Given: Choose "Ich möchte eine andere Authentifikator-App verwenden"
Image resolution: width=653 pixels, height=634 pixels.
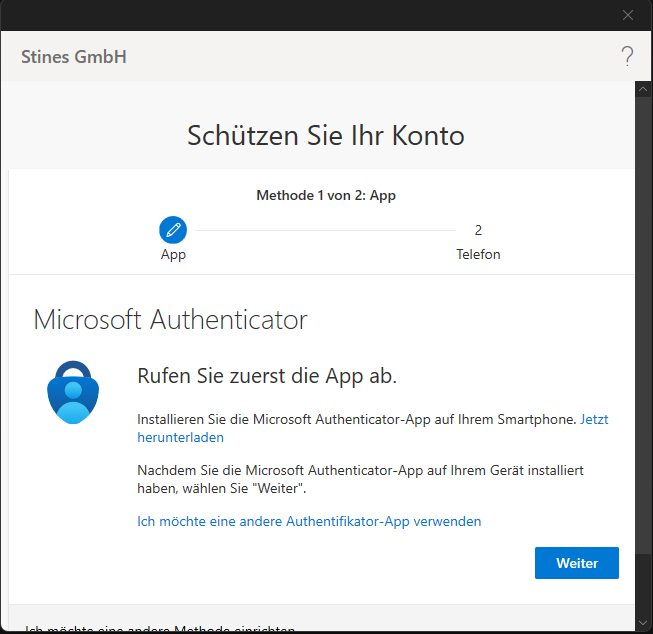Looking at the screenshot, I should pos(309,521).
